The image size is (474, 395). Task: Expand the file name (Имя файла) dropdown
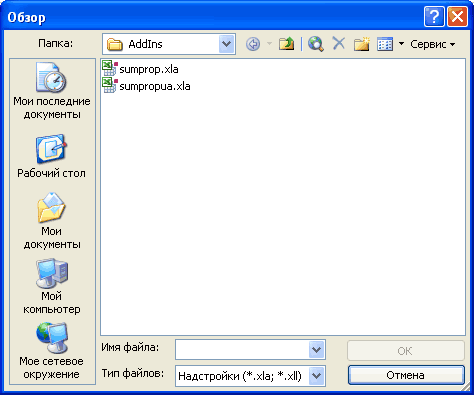pos(316,350)
